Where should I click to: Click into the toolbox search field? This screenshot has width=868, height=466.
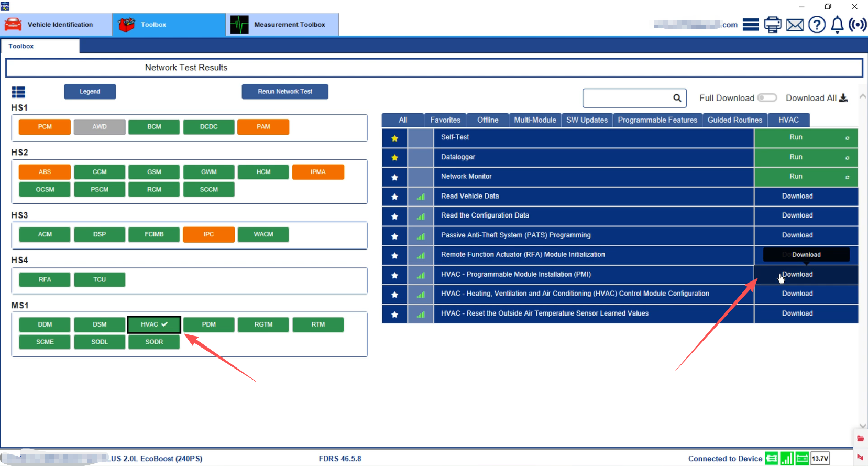click(628, 98)
